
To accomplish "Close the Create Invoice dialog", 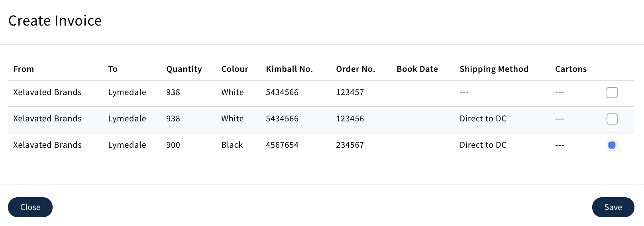I will 30,207.
